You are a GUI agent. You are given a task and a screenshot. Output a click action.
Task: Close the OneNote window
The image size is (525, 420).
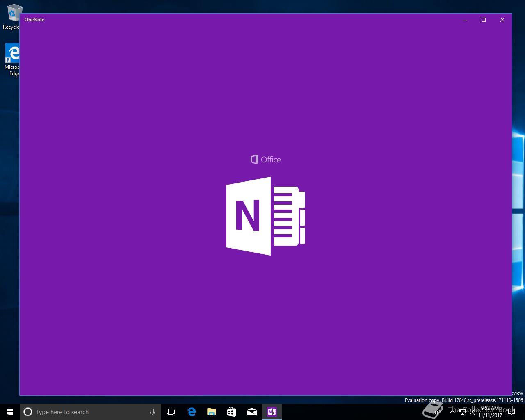pyautogui.click(x=502, y=20)
